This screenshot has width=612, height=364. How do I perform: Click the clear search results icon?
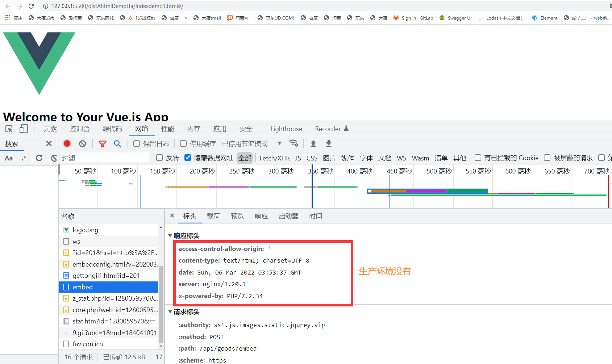(54, 158)
